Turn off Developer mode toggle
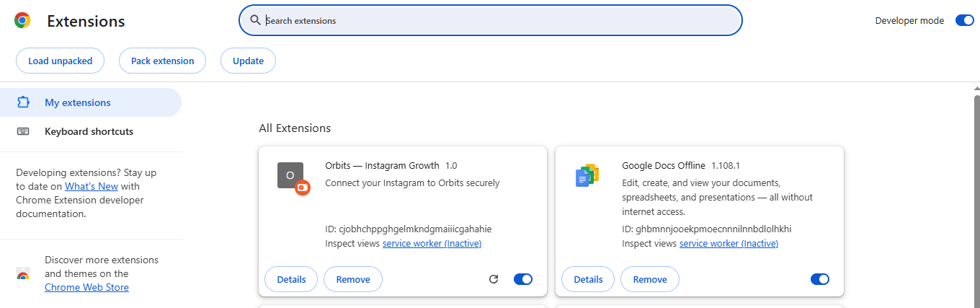The width and height of the screenshot is (980, 308). click(964, 20)
